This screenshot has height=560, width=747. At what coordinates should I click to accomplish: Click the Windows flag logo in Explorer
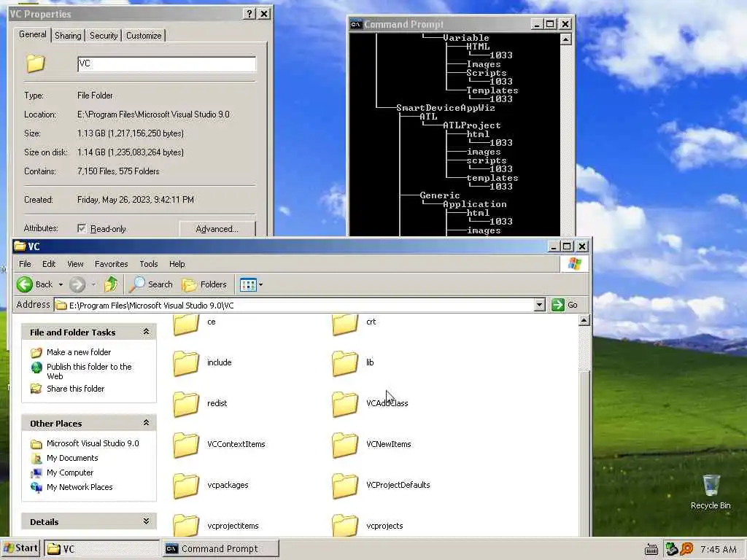coord(575,264)
